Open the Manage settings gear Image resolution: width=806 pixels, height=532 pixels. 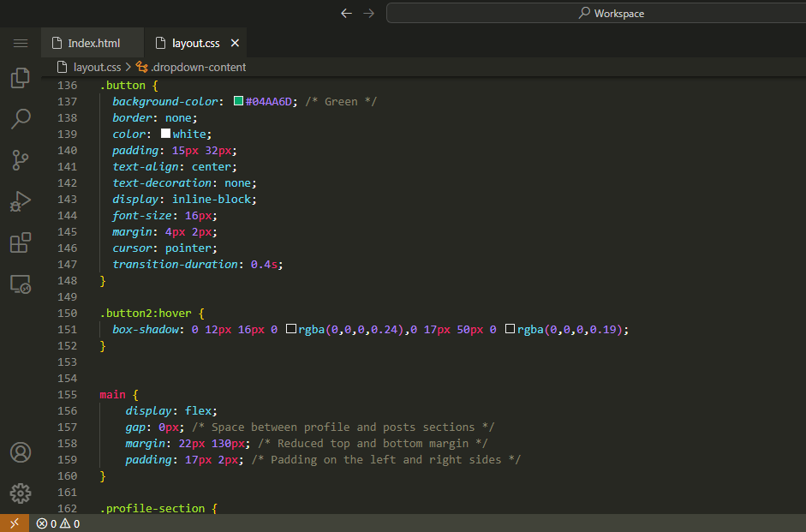pos(21,493)
